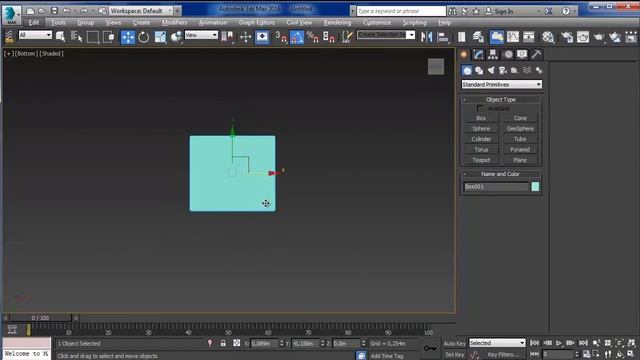Toggle the AutoGrid checkbox
The height and width of the screenshot is (360, 640).
[x=480, y=108]
